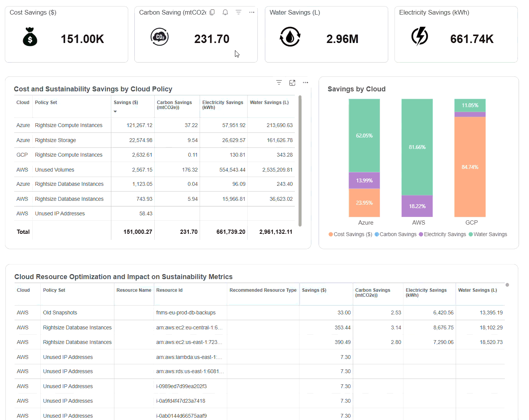The image size is (529, 420).
Task: Toggle Carbon Savings legend item
Action: point(395,234)
